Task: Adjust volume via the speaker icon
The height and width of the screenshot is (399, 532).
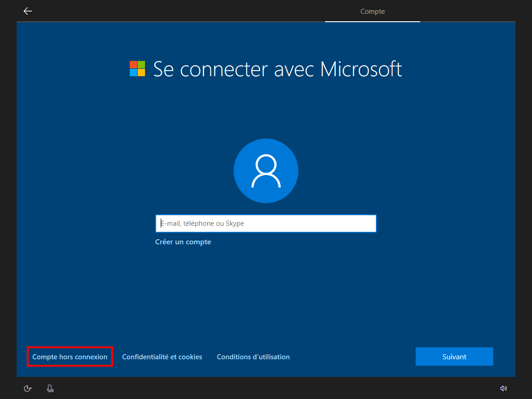Action: pos(503,388)
